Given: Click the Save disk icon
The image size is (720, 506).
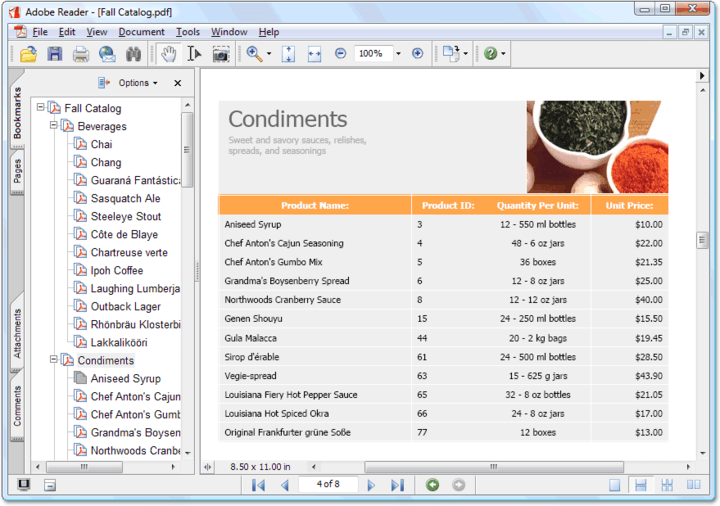Looking at the screenshot, I should tap(55, 54).
